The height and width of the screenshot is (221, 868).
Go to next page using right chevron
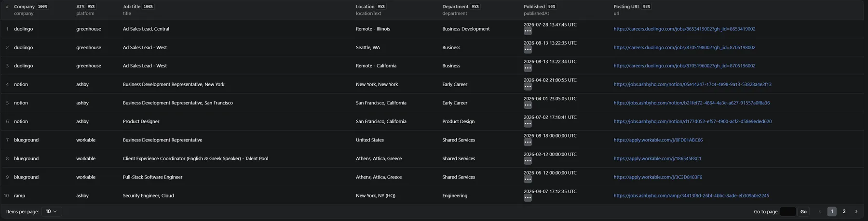[856, 211]
